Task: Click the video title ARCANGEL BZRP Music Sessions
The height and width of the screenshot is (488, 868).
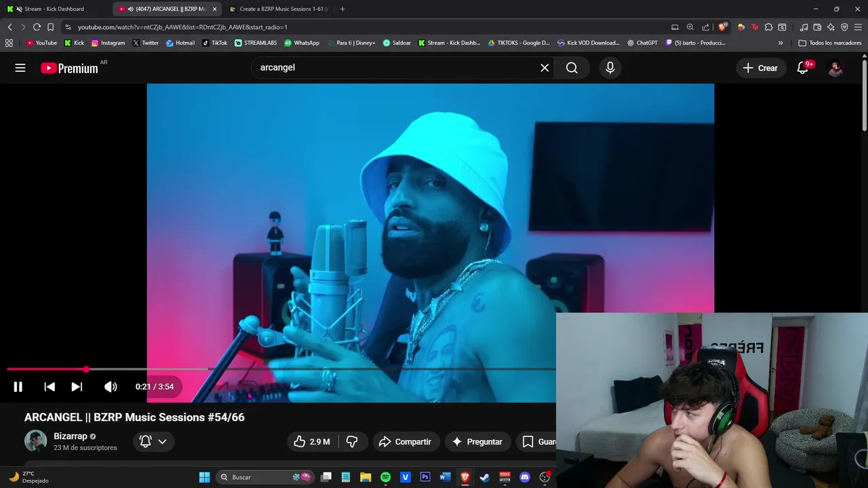Action: (134, 418)
